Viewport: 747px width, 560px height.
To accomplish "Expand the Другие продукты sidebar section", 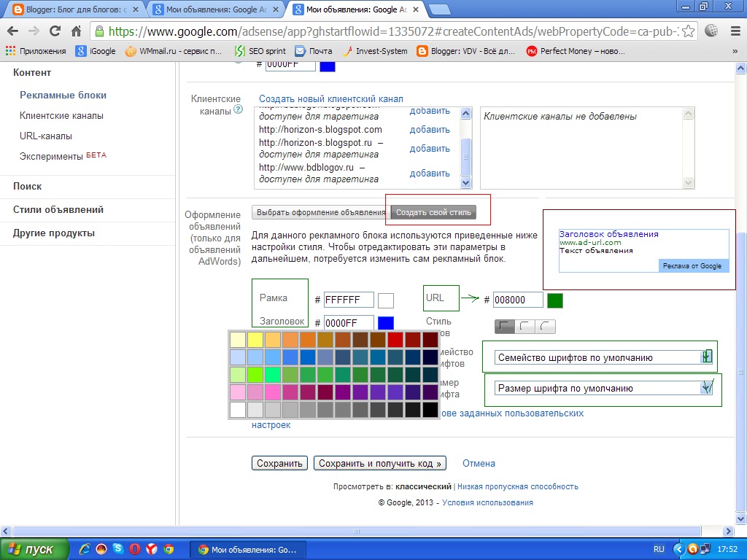I will tap(54, 233).
